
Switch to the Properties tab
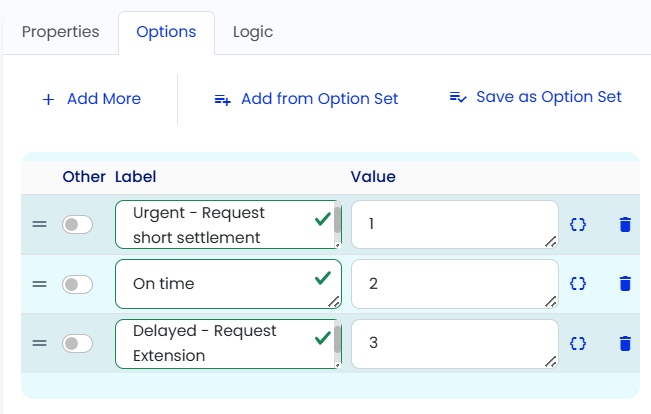tap(61, 32)
